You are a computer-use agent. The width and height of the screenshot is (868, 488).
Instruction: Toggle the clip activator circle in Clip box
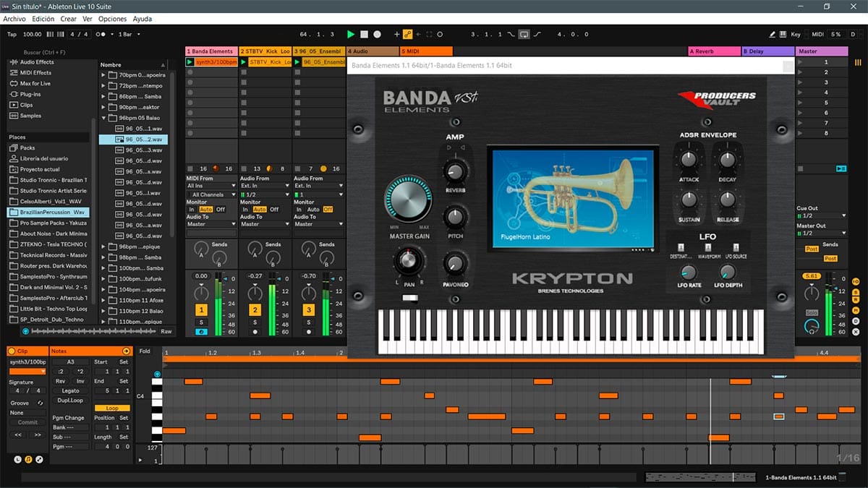tap(12, 351)
